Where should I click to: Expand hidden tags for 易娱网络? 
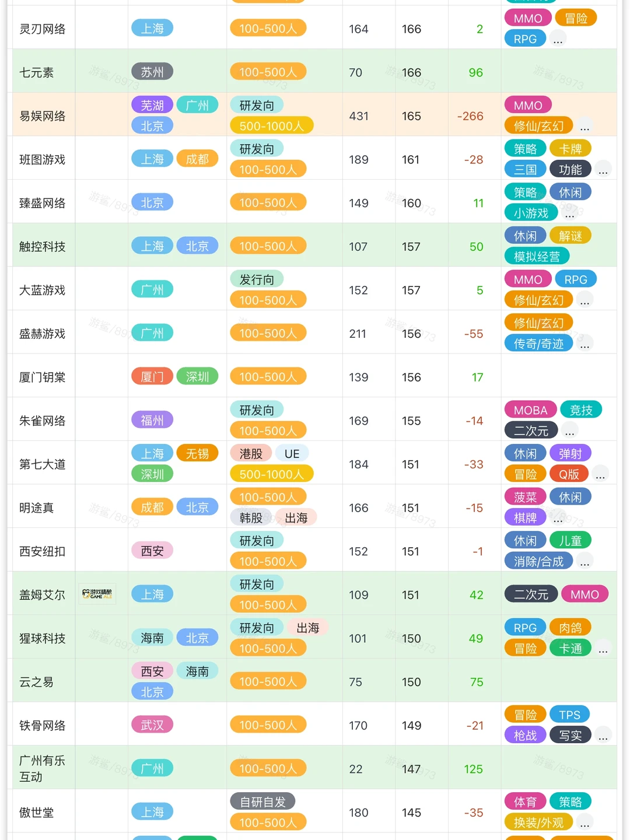tap(584, 126)
